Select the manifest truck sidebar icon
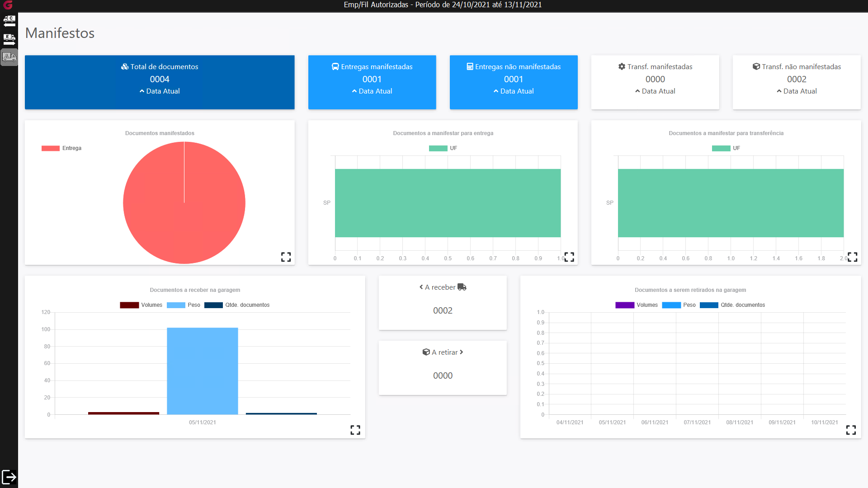 tap(9, 57)
